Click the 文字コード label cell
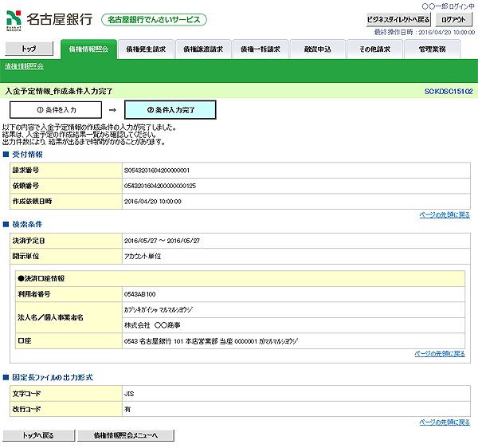Image resolution: width=478 pixels, height=448 pixels. [x=66, y=394]
